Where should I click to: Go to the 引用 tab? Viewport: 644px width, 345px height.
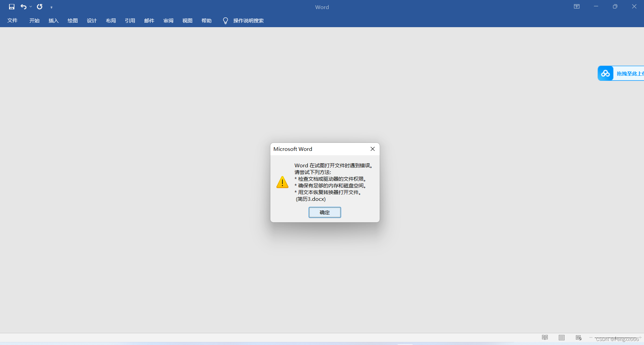tap(130, 20)
